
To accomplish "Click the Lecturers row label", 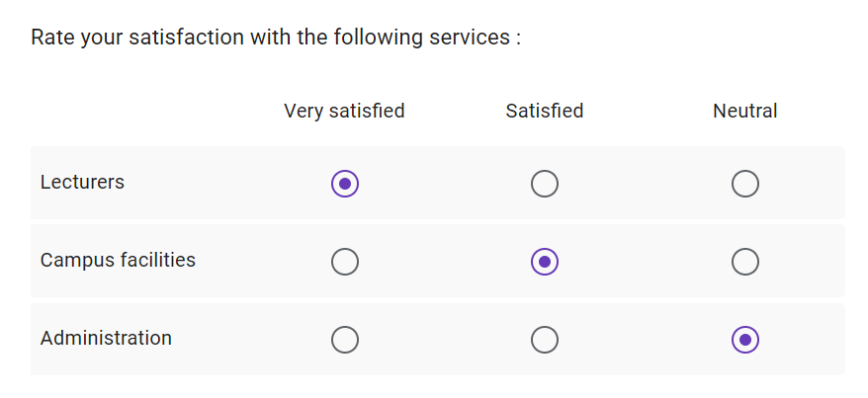I will tap(82, 182).
